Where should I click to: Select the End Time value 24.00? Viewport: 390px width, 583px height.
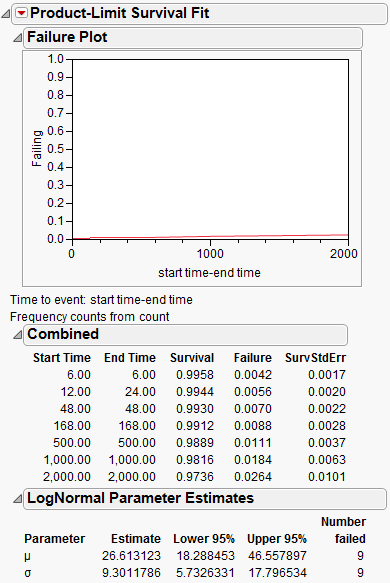click(140, 392)
